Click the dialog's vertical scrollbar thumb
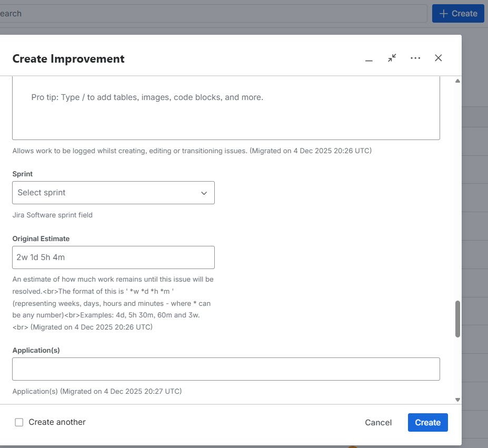This screenshot has width=488, height=448. (457, 318)
